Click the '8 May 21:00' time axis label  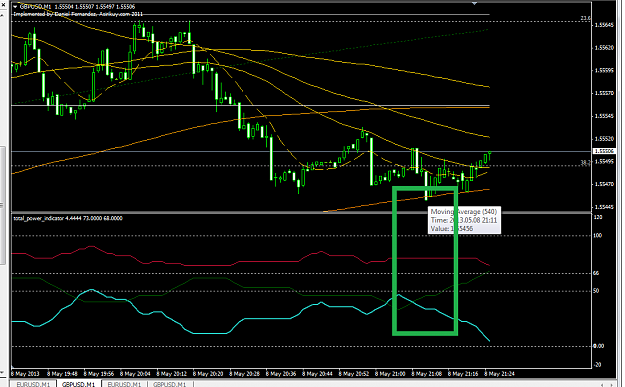390,374
